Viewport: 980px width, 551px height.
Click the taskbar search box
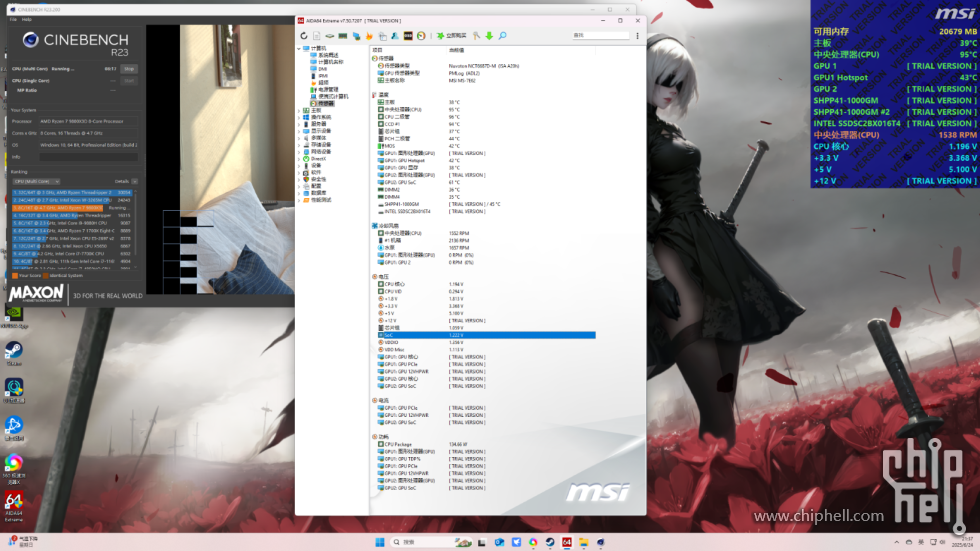[x=431, y=542]
